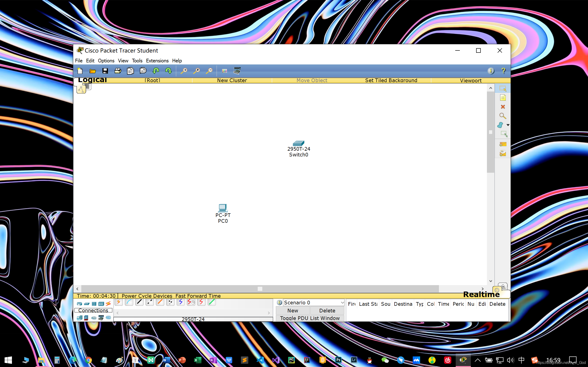Select the Place Note tool
The width and height of the screenshot is (588, 367).
pos(503,98)
